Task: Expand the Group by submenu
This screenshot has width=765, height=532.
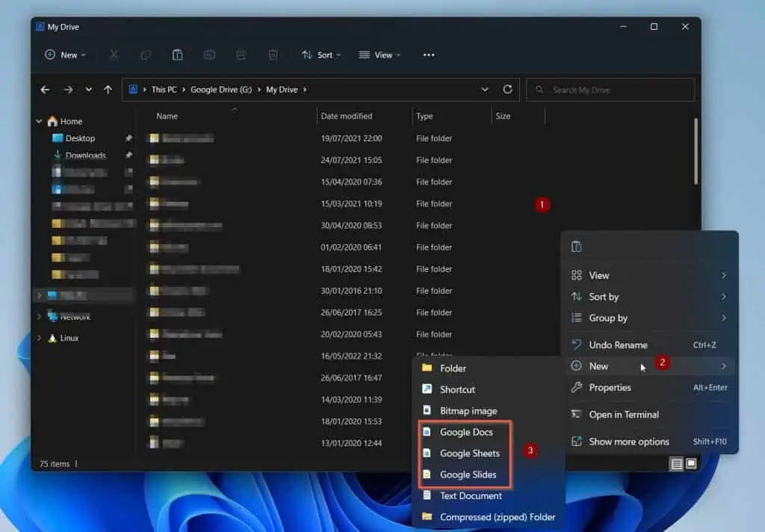Action: 649,318
